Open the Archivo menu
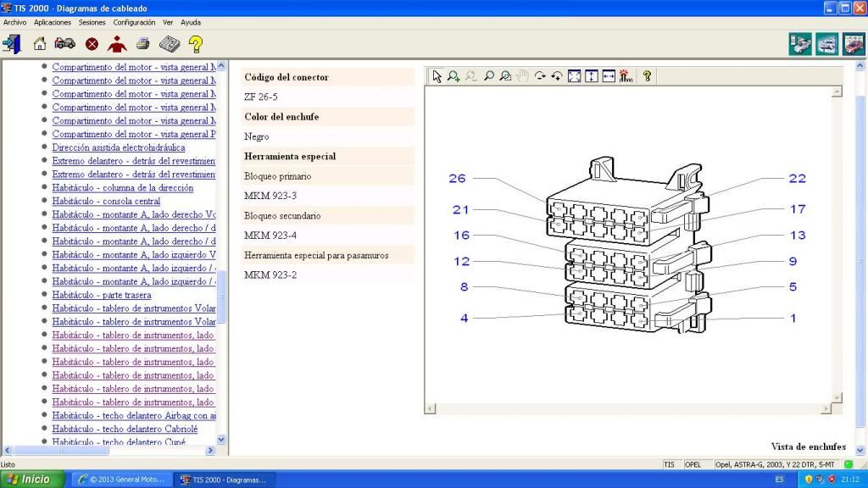Screen dimensions: 868x488 click(x=15, y=23)
